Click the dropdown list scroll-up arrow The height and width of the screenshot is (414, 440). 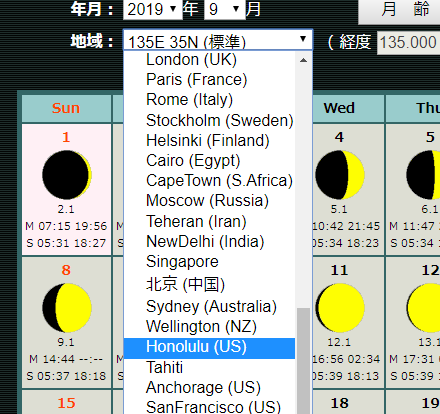[303, 60]
